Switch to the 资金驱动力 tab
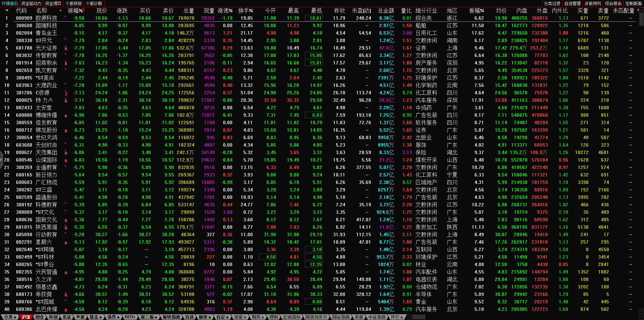 pos(31,3)
